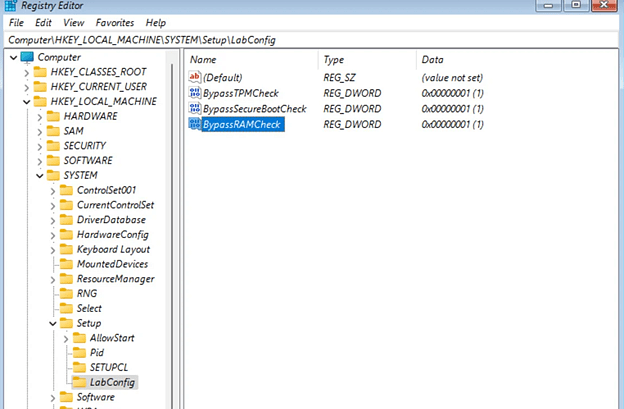Select the (Default) value name
The height and width of the screenshot is (409, 624).
tap(222, 78)
